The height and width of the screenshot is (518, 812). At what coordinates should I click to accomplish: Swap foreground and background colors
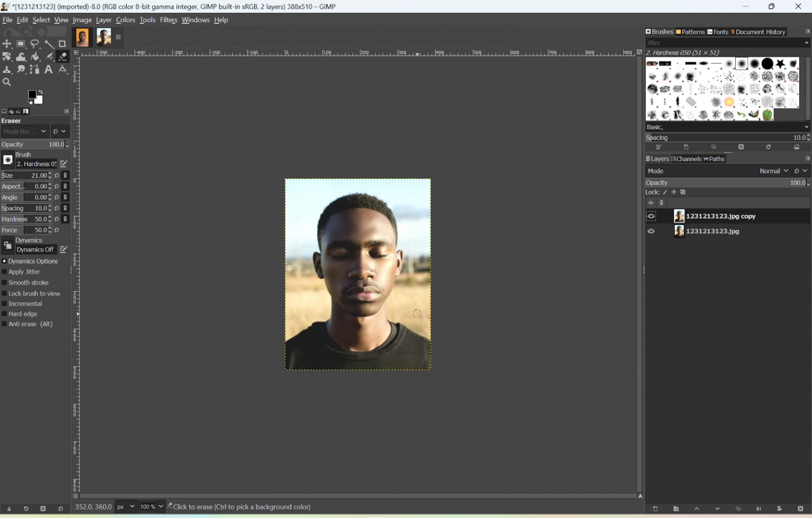click(41, 92)
